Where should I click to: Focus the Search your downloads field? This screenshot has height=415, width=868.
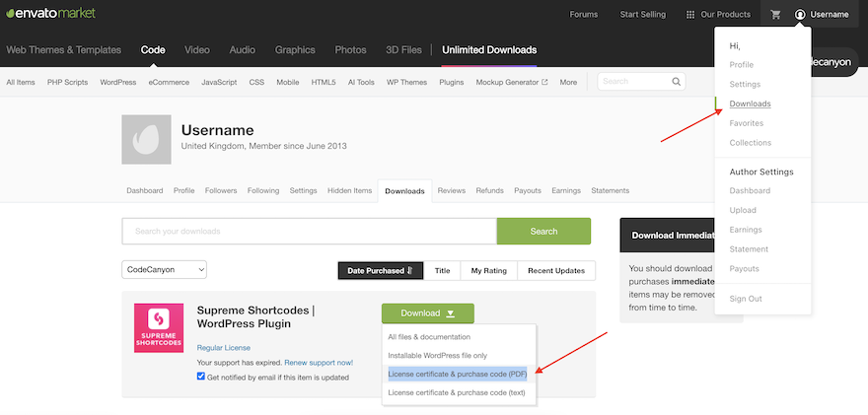(x=309, y=232)
